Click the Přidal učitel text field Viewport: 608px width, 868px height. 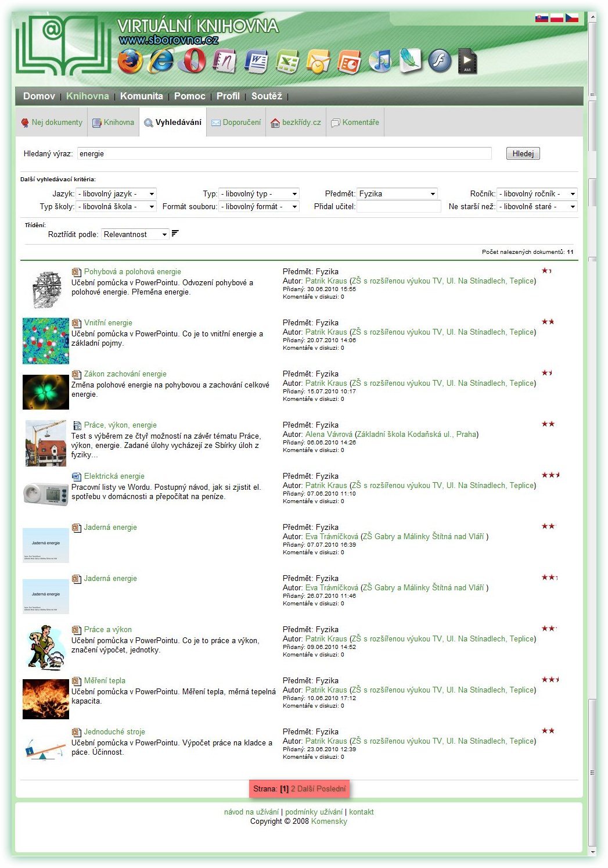(399, 207)
